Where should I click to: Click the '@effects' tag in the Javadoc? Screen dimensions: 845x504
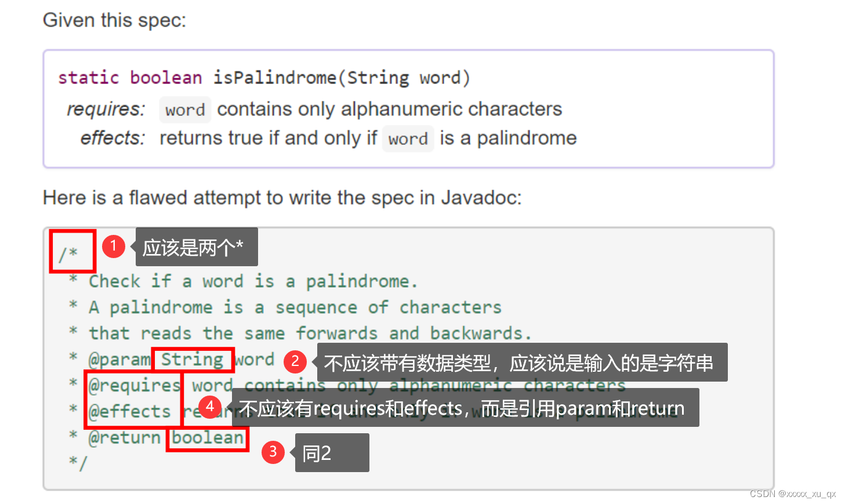[x=129, y=412]
